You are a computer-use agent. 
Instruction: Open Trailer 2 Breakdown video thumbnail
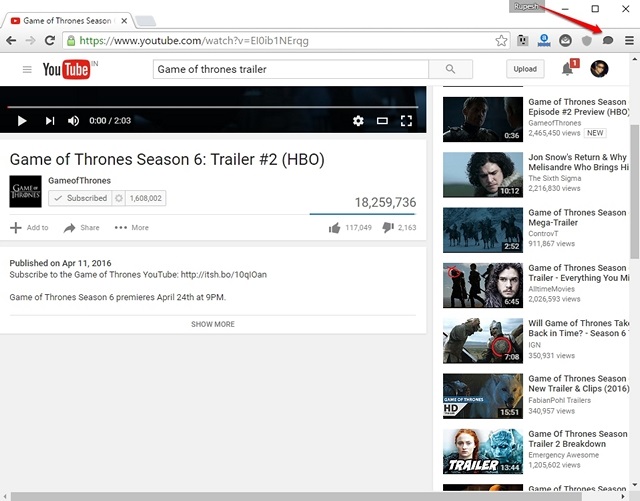pyautogui.click(x=483, y=451)
